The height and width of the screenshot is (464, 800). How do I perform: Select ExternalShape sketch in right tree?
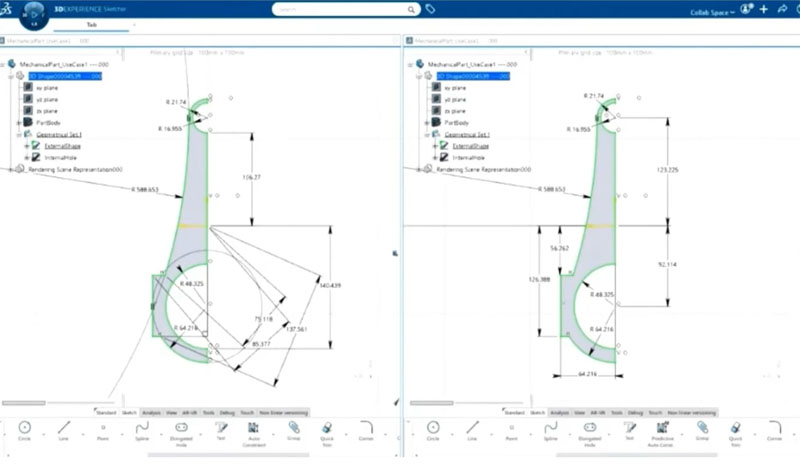(470, 146)
